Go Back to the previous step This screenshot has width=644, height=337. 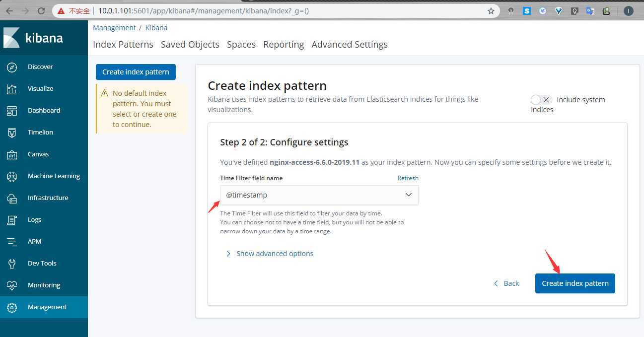click(x=506, y=283)
